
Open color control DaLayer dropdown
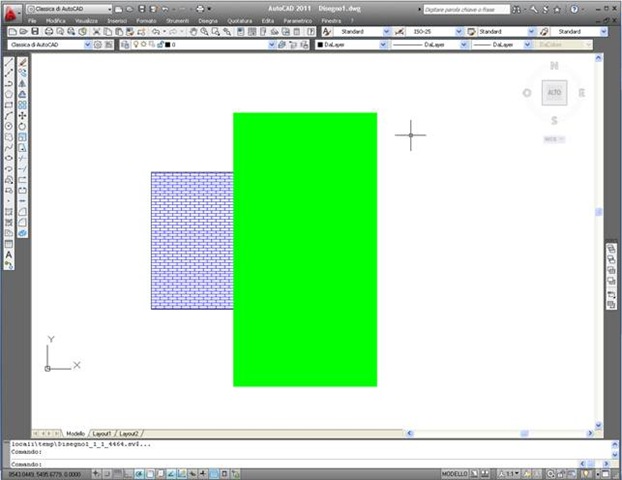pyautogui.click(x=383, y=45)
